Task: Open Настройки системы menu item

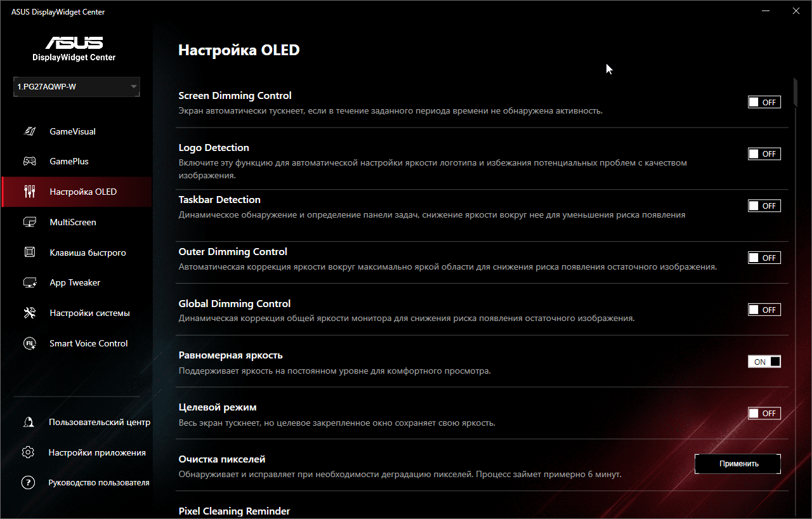Action: [76, 313]
